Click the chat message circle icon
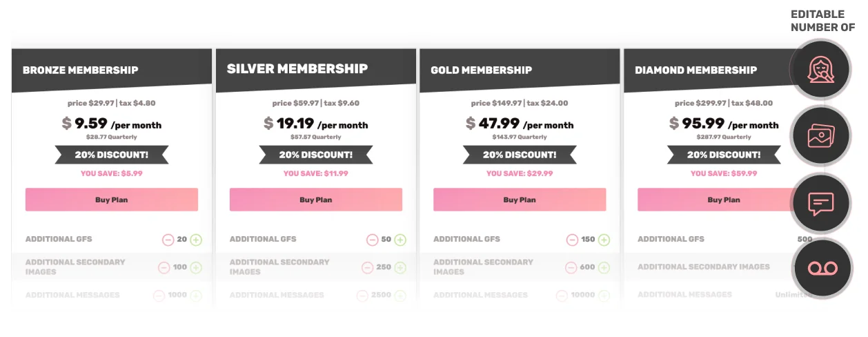868x337 pixels. click(821, 202)
